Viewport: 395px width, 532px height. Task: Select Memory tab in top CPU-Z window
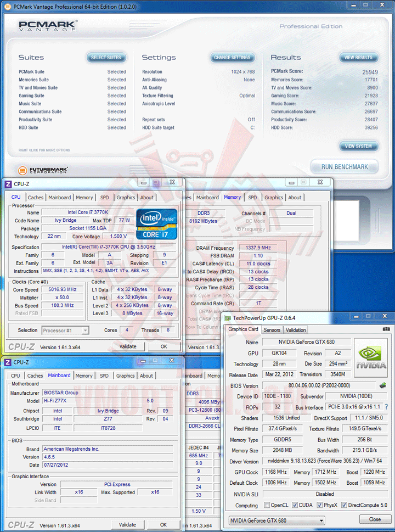[84, 198]
